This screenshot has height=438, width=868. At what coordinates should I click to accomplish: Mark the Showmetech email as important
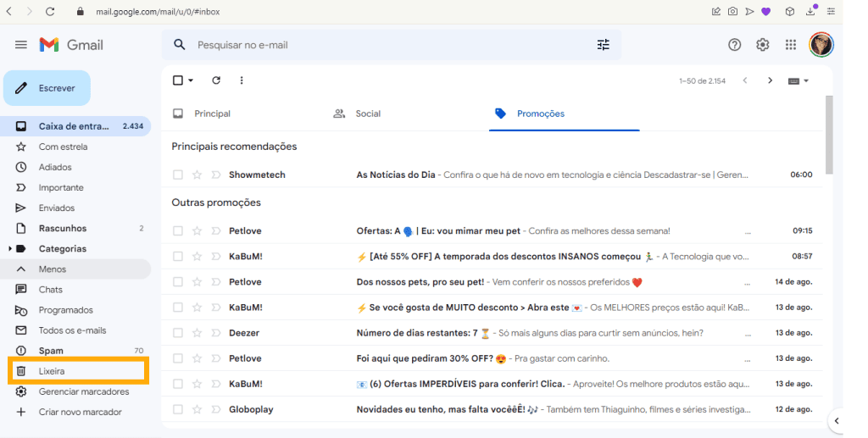pyautogui.click(x=216, y=175)
